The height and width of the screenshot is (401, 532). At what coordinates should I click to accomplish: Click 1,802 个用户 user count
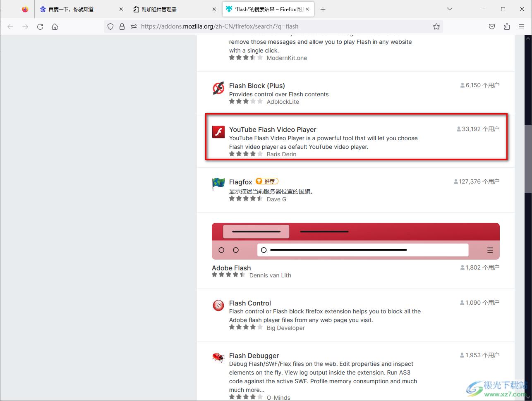[480, 267]
